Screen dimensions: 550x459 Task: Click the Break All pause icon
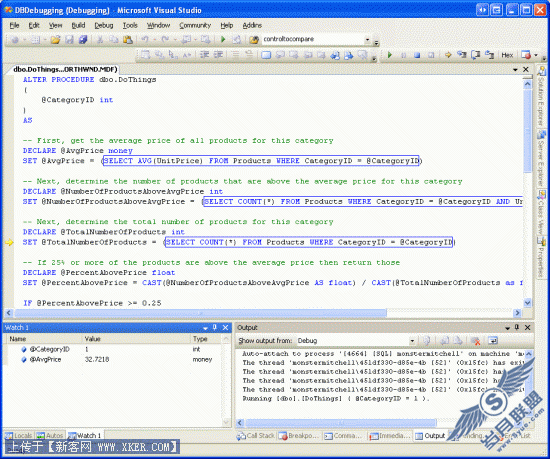403,55
